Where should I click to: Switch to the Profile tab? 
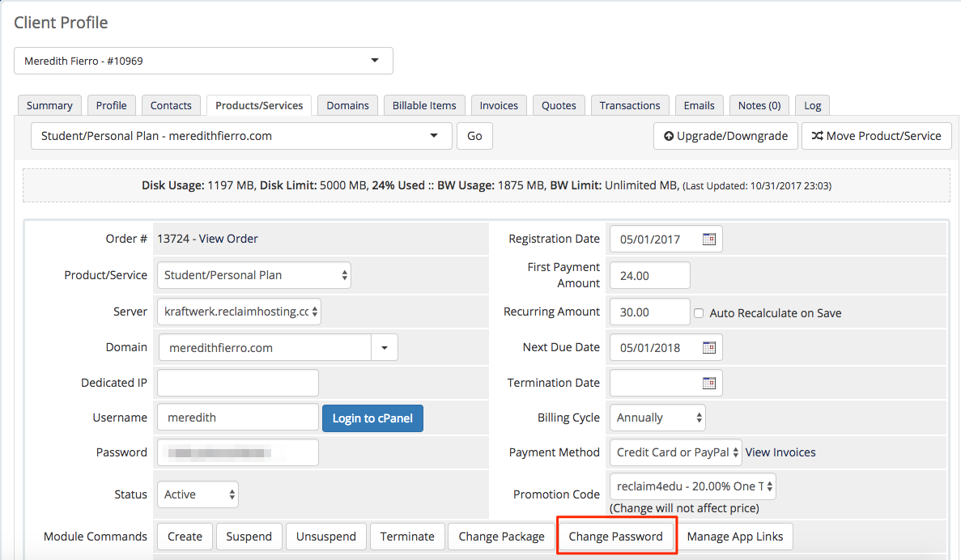(x=112, y=105)
